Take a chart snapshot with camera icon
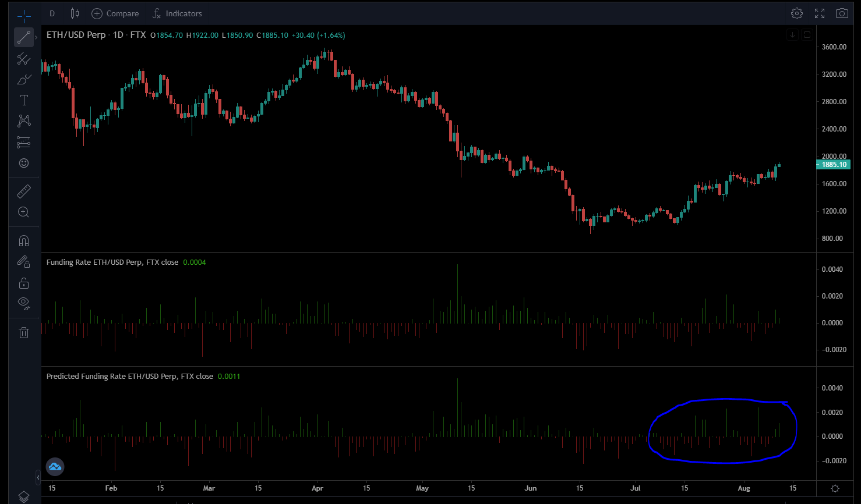 click(841, 13)
